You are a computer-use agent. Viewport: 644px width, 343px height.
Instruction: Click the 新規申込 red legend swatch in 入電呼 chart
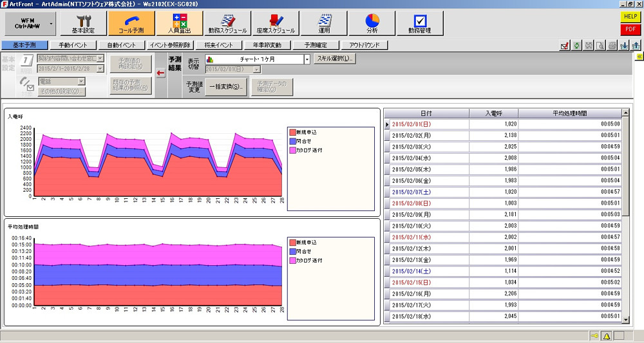point(292,132)
